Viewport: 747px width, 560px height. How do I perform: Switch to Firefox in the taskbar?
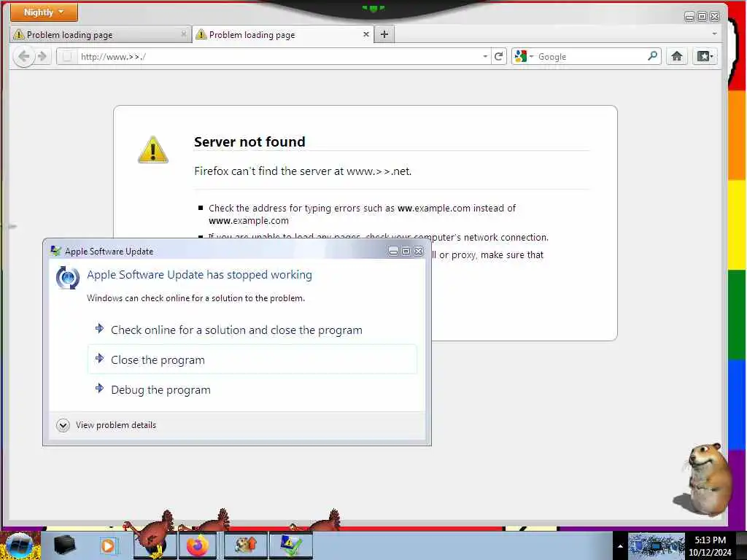tap(198, 545)
